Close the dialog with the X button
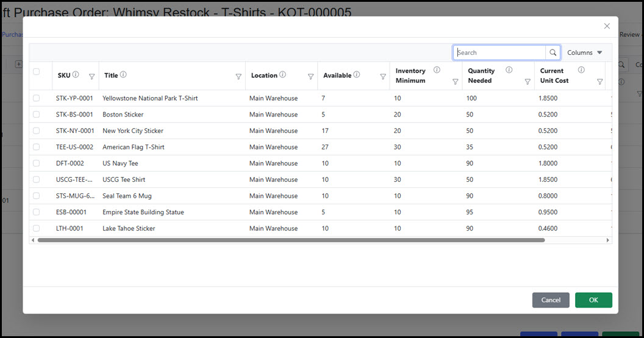Screen dimensions: 644x338 click(x=607, y=26)
